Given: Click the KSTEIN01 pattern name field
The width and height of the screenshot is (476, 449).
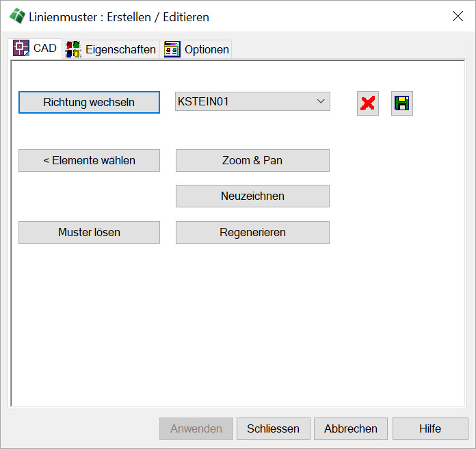Looking at the screenshot, I should (243, 101).
